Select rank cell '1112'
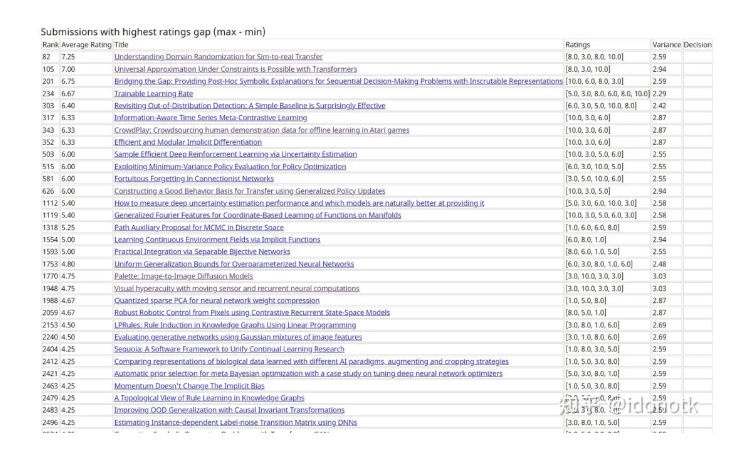736x452 pixels. click(50, 203)
